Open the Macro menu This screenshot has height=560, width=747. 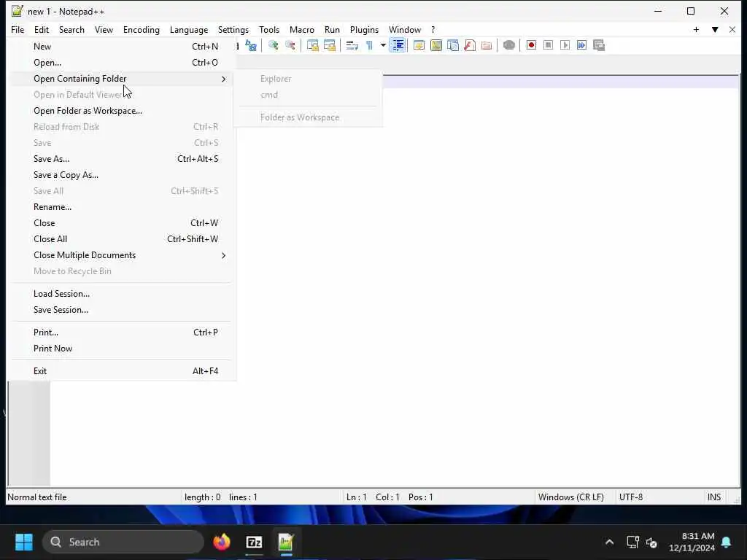click(x=301, y=29)
